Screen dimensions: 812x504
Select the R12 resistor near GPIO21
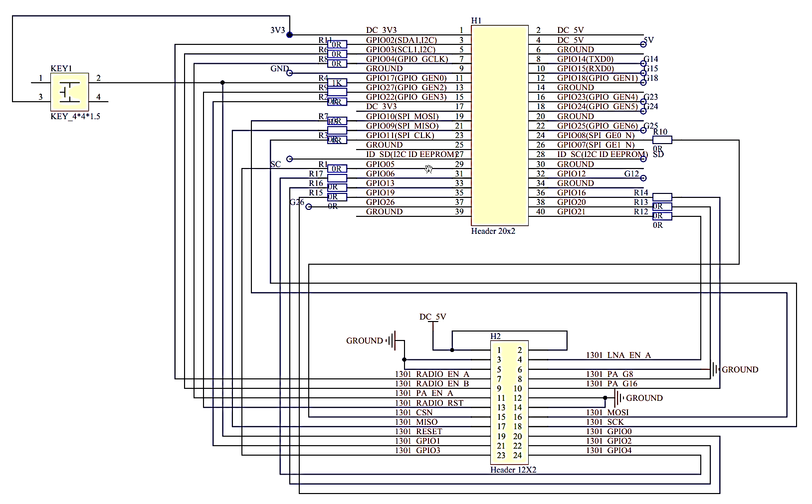point(662,216)
